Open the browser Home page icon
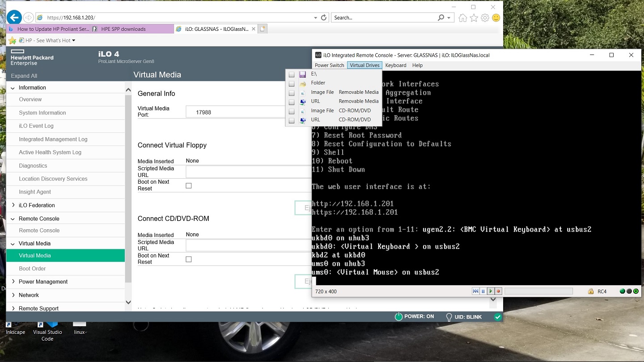This screenshot has width=644, height=362. (x=463, y=18)
